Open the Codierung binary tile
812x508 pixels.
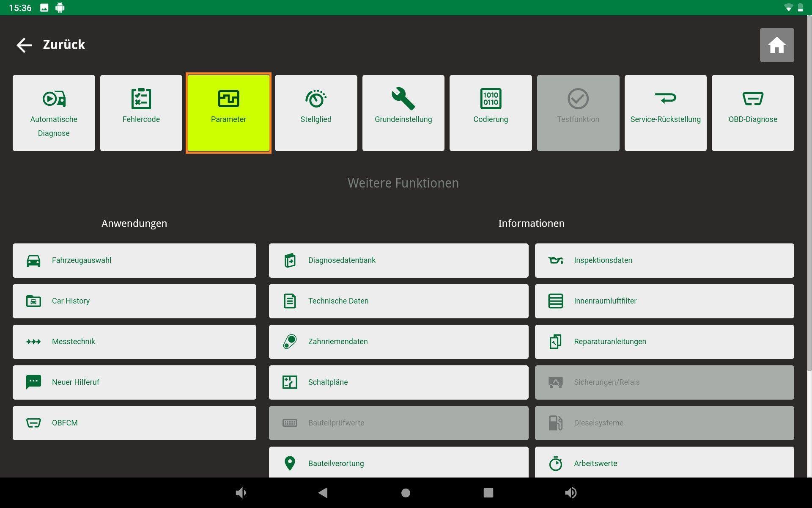(491, 113)
